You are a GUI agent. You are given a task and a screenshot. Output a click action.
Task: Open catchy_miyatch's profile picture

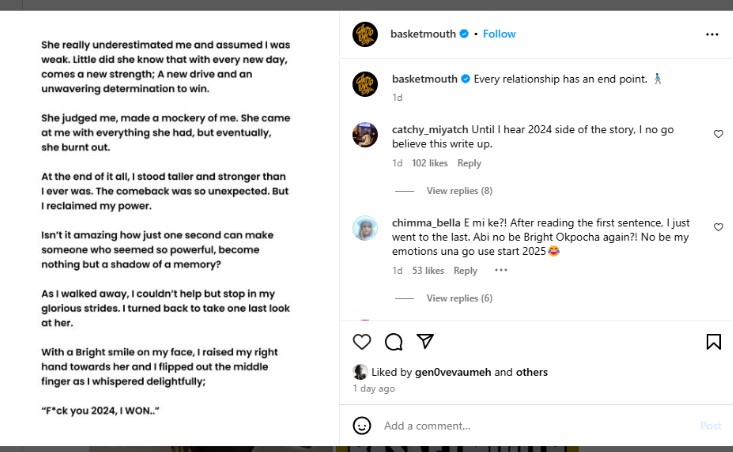tap(365, 134)
